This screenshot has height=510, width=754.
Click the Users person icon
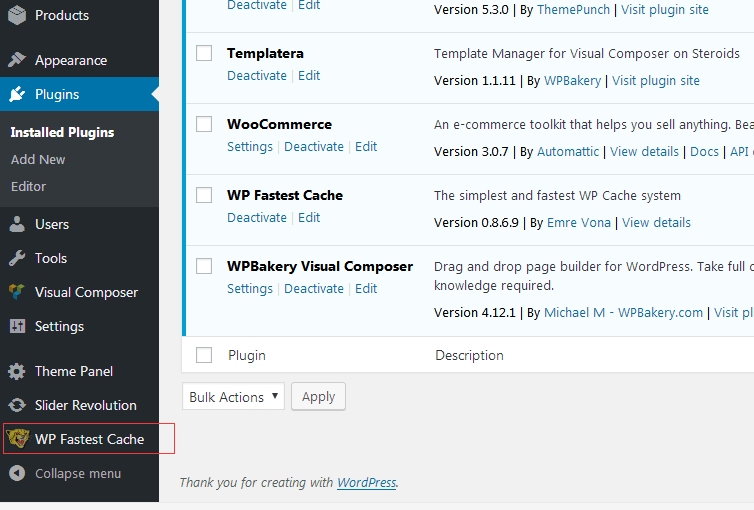17,224
